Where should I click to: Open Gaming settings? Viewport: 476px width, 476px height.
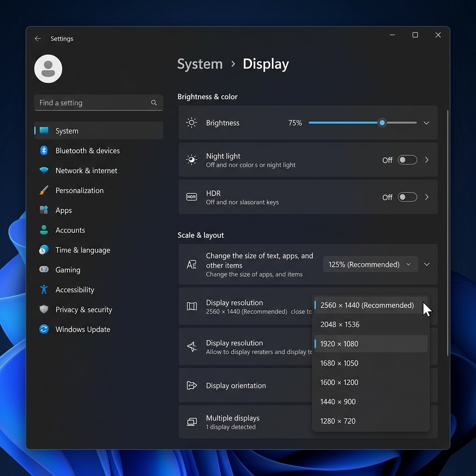99,270
